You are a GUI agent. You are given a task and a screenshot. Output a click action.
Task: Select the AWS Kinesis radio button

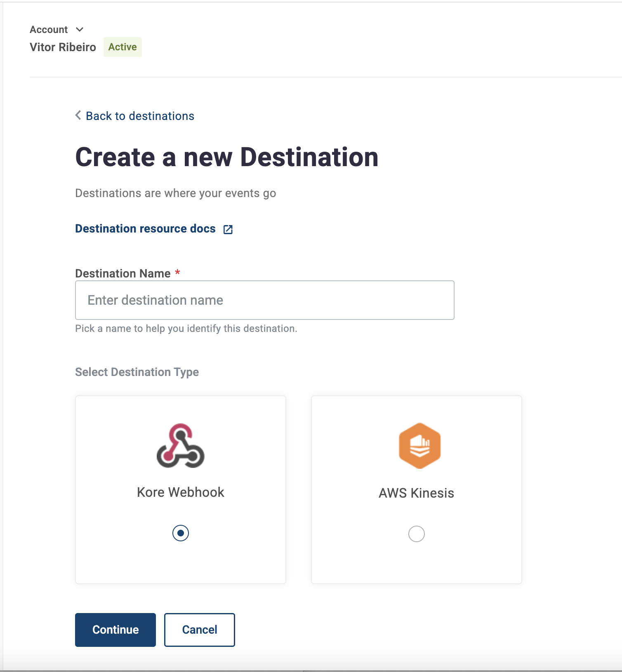click(x=416, y=534)
